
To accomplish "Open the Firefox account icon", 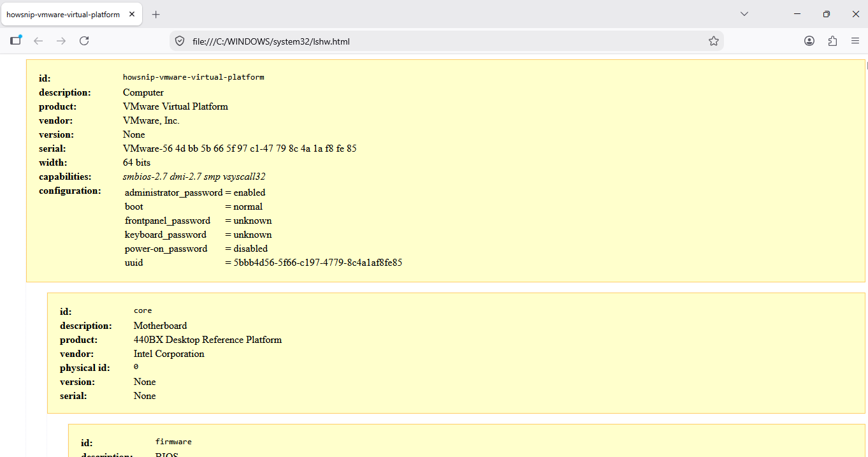I will coord(809,41).
